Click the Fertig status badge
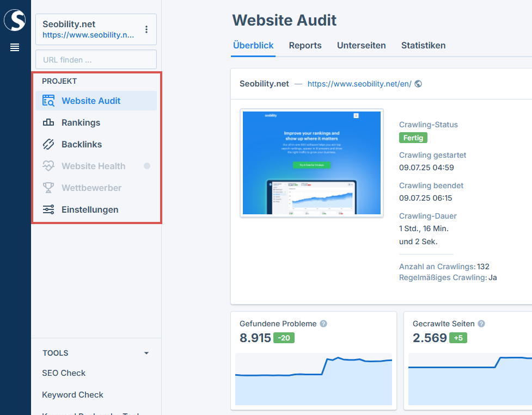Screen dimensions: 532x415 [413, 138]
